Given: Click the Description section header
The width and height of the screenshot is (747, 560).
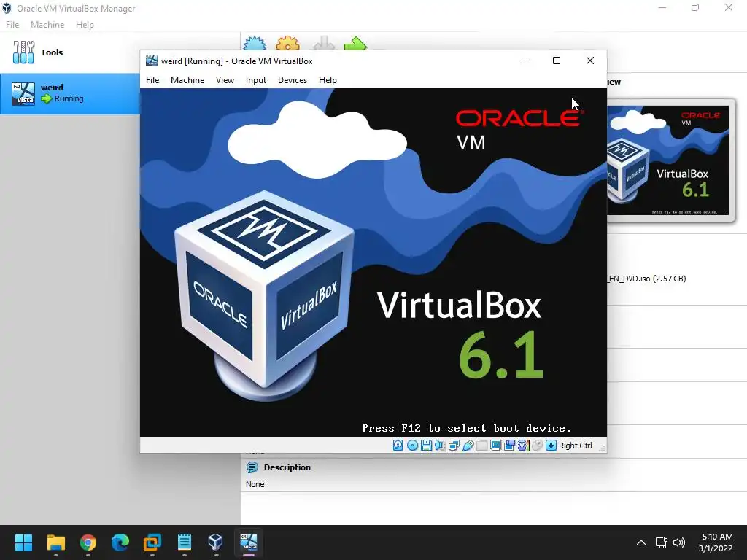Looking at the screenshot, I should point(287,467).
